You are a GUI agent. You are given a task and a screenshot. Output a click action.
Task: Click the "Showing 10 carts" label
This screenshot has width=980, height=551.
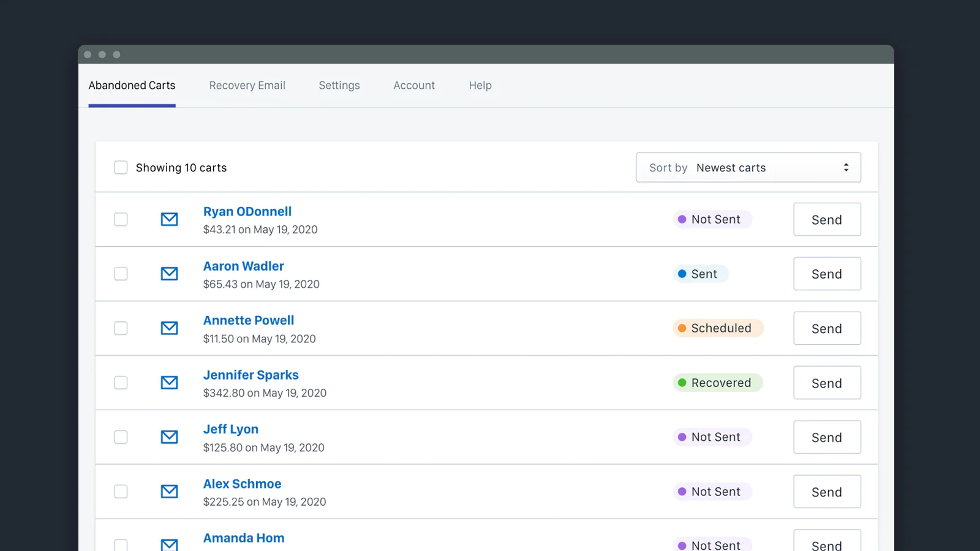(x=181, y=168)
